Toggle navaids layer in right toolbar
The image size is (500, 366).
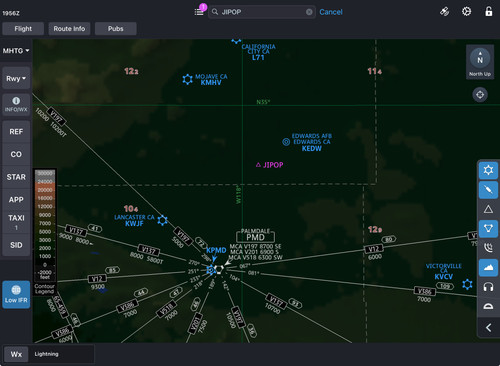(488, 228)
